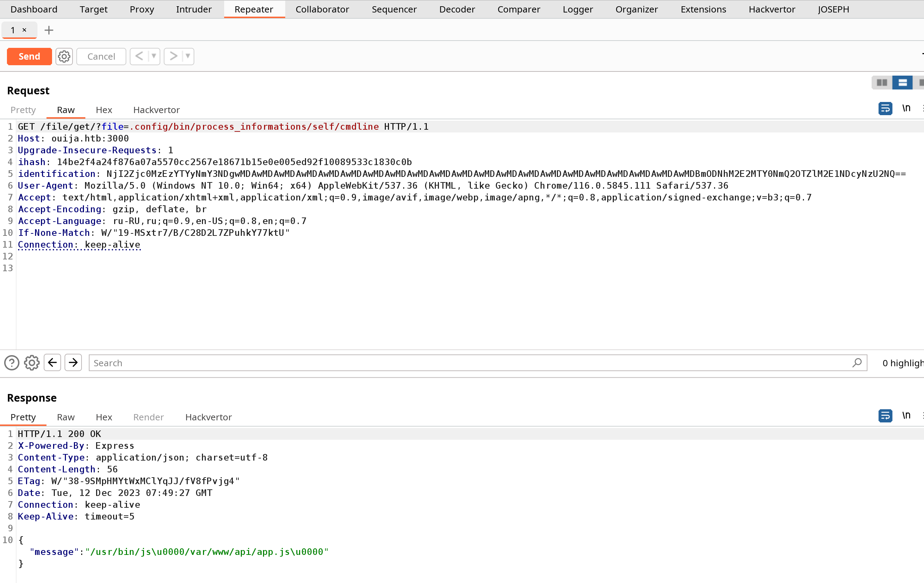Screen dimensions: 924x583
Task: Select Request Pretty view
Action: tap(23, 110)
